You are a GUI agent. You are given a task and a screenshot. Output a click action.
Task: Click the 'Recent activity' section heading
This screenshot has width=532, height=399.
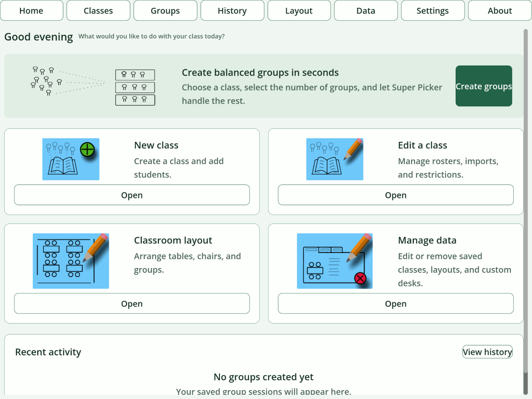[48, 352]
